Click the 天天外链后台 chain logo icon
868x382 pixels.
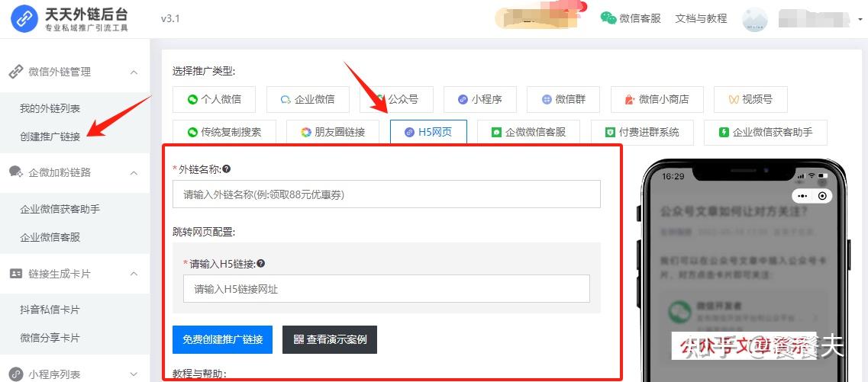(24, 19)
